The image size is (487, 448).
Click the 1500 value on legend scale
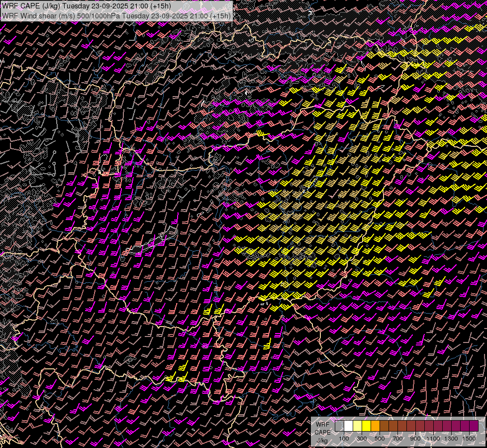coord(469,439)
